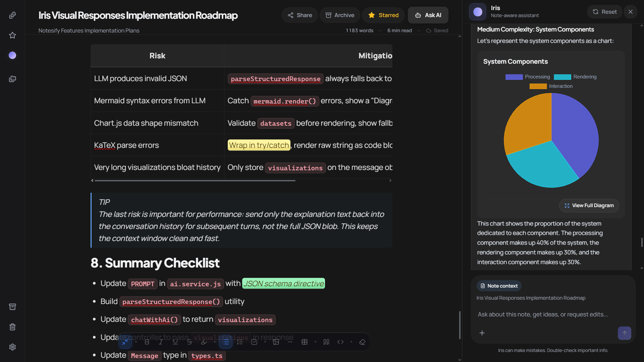Click table scroll left arrow
Screen dimensions: 644x362
point(92,181)
